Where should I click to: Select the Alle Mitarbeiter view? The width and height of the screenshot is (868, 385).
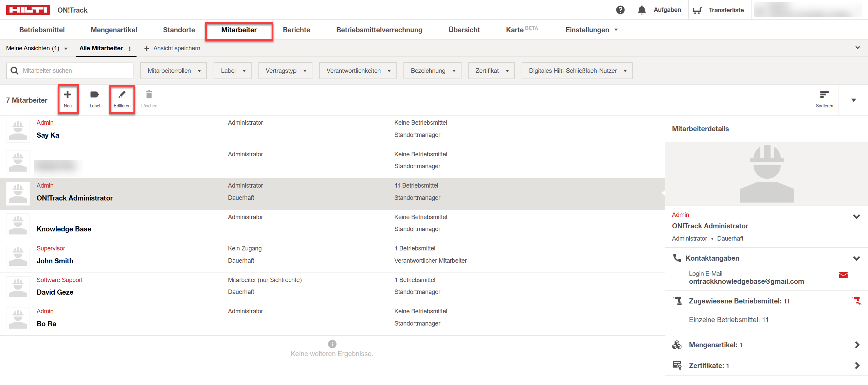(x=101, y=48)
